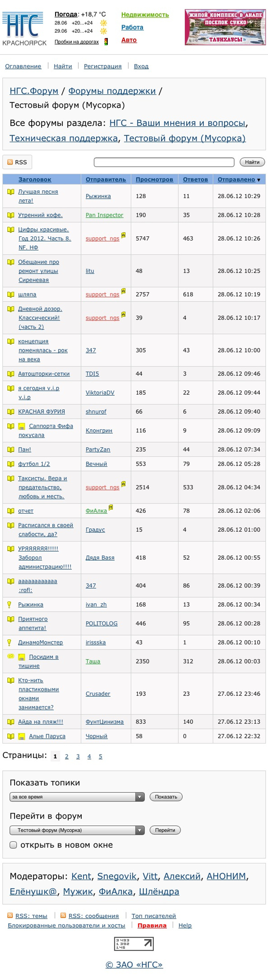This screenshot has width=268, height=980.
Task: Go to page 3 of topics
Action: 78,756
